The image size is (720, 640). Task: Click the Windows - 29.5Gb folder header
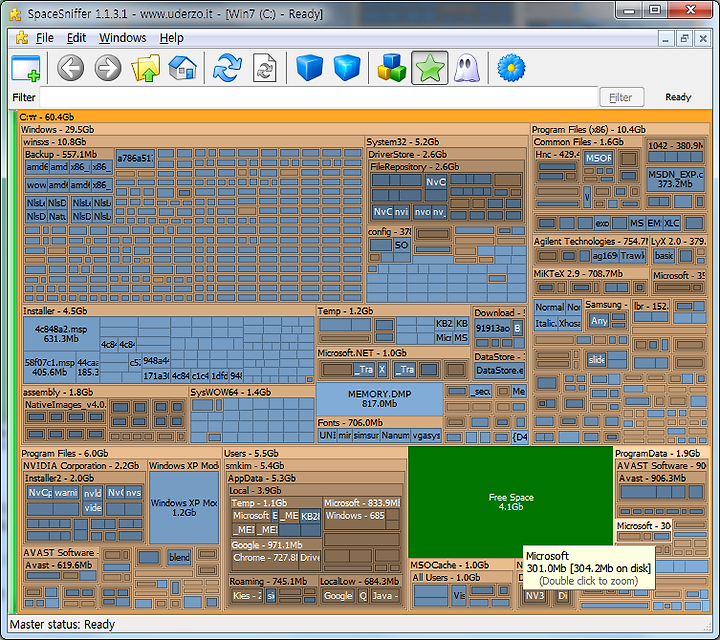click(x=275, y=129)
